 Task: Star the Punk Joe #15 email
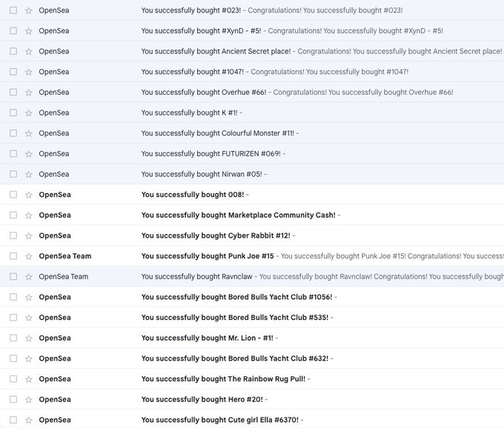tap(29, 256)
